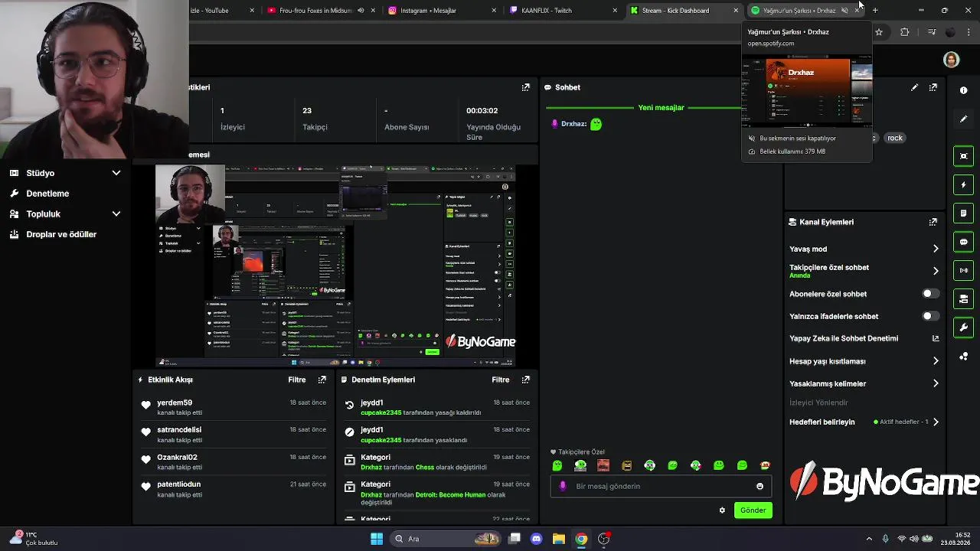This screenshot has width=980, height=551.
Task: Click the dots cluster icon in sidebar
Action: [x=963, y=357]
